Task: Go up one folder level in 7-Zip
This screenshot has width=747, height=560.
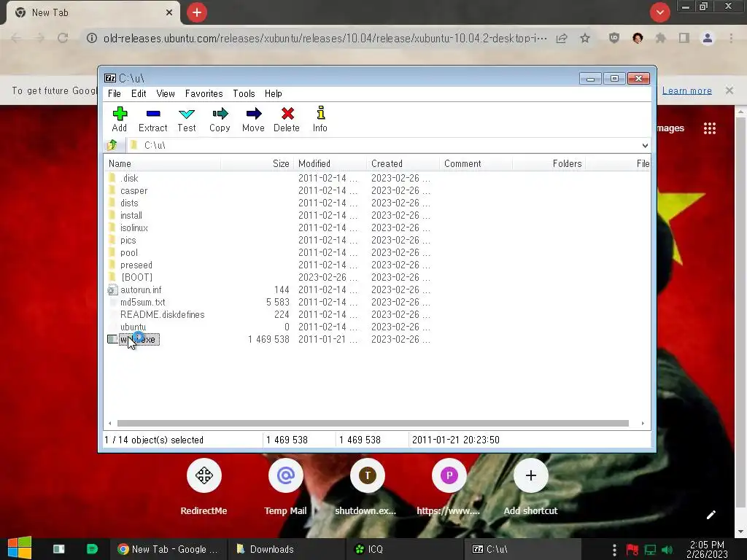Action: (112, 145)
